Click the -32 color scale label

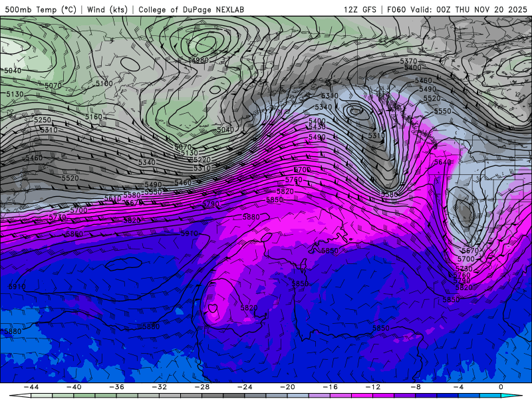160,387
